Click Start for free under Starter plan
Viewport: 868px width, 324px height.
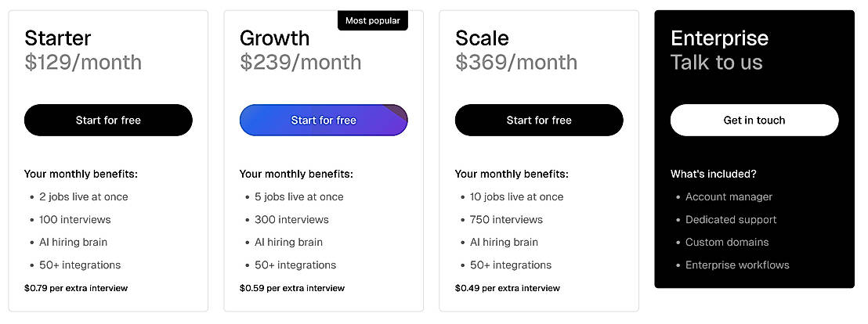coord(108,121)
